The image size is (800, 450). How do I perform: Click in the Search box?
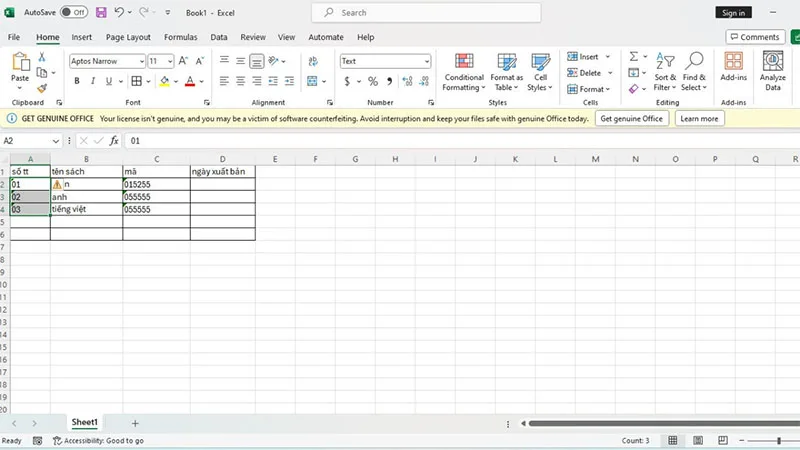tap(426, 13)
